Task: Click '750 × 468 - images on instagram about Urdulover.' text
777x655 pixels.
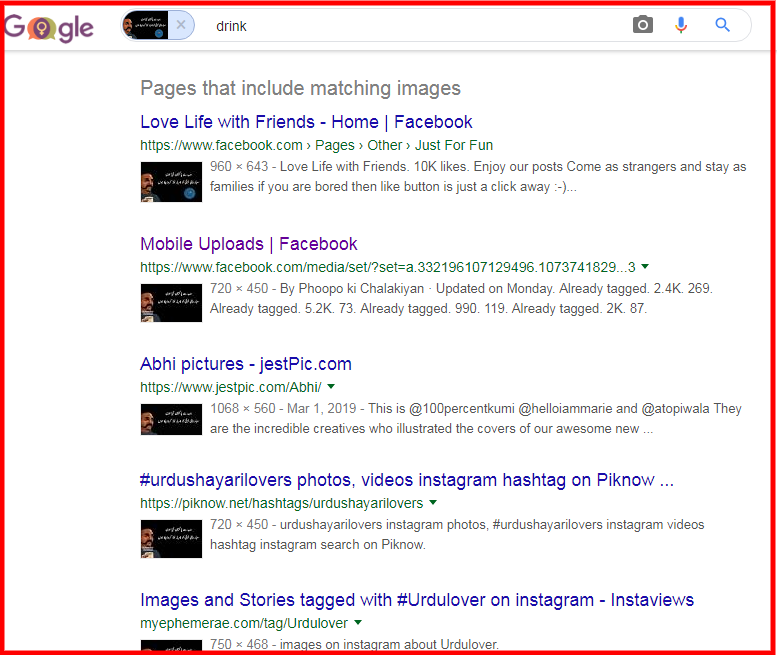Action: (354, 644)
